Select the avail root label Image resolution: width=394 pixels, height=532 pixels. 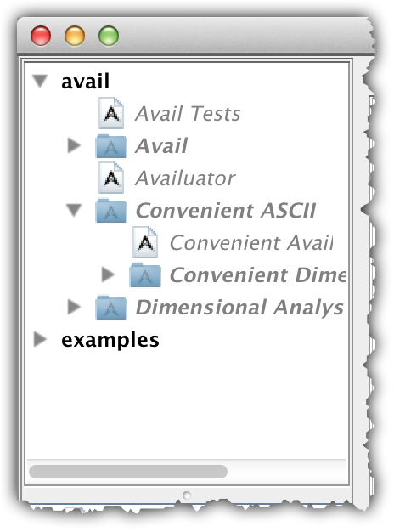85,82
